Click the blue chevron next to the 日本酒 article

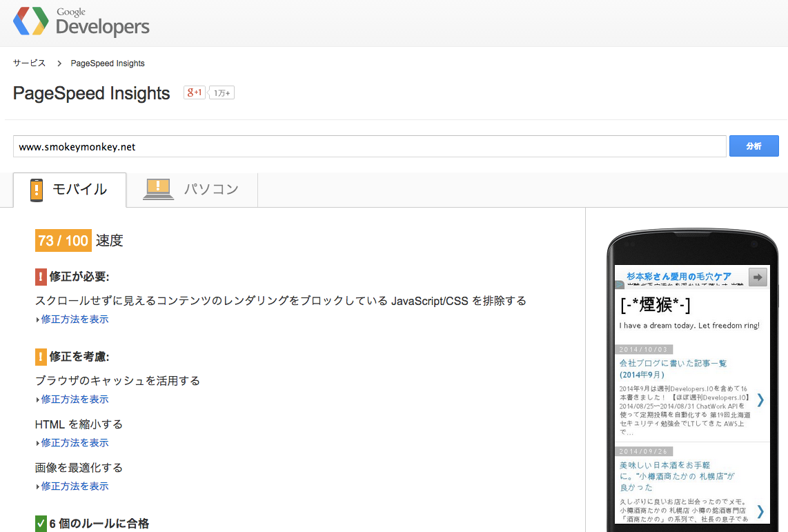[761, 512]
